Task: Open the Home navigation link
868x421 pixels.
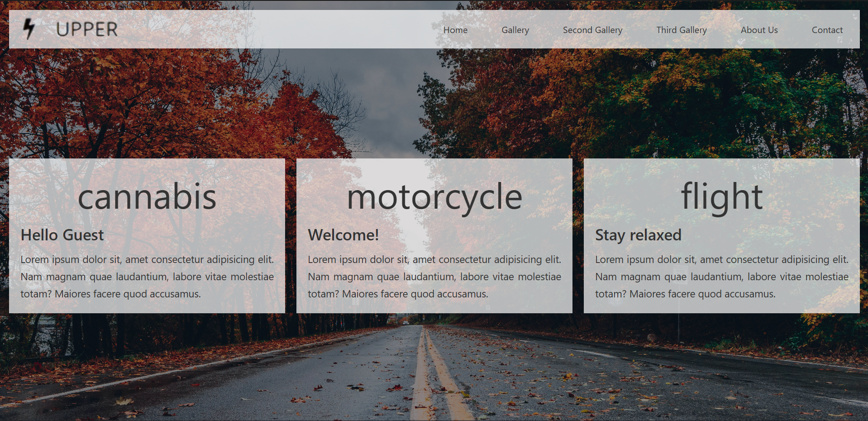Action: tap(455, 30)
